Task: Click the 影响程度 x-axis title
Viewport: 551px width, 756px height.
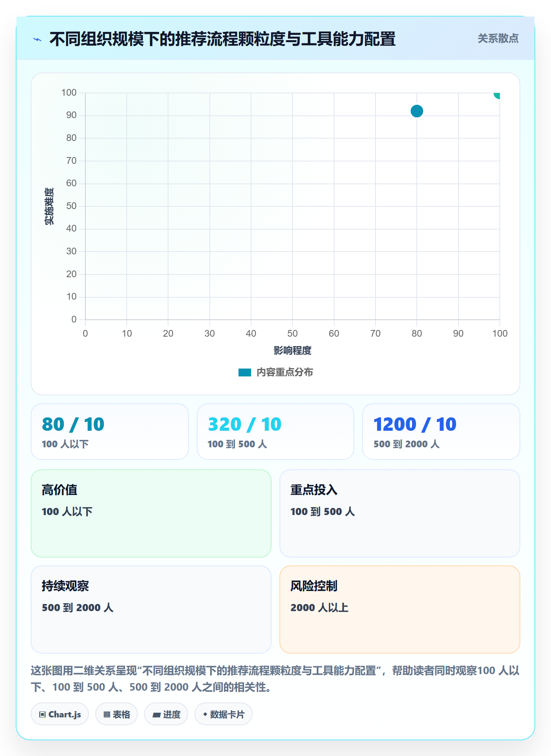Action: point(292,350)
